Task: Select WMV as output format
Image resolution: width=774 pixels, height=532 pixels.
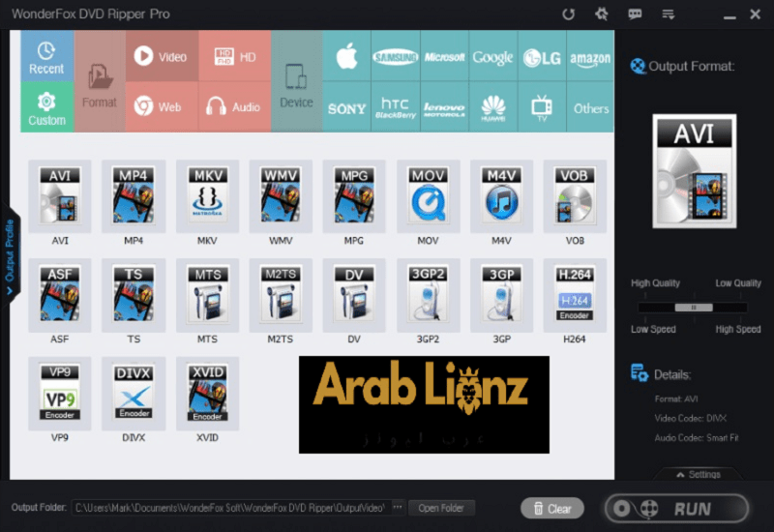Action: point(281,196)
